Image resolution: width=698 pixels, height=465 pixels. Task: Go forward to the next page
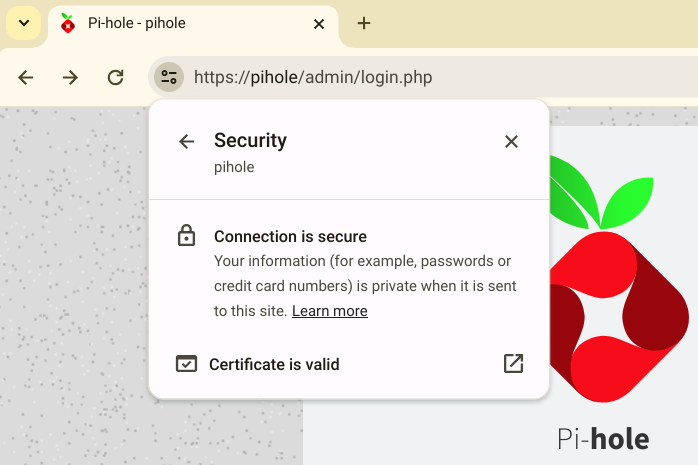point(70,77)
